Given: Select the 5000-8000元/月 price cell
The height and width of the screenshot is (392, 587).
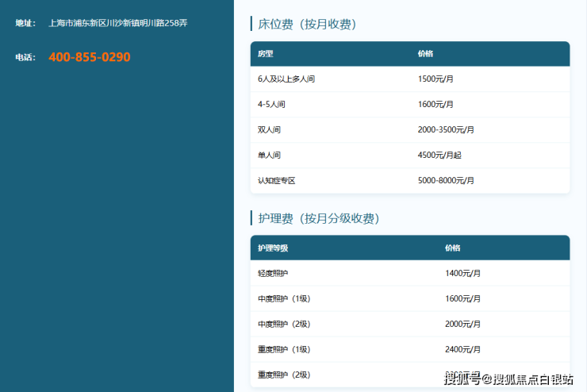Looking at the screenshot, I should point(446,181).
